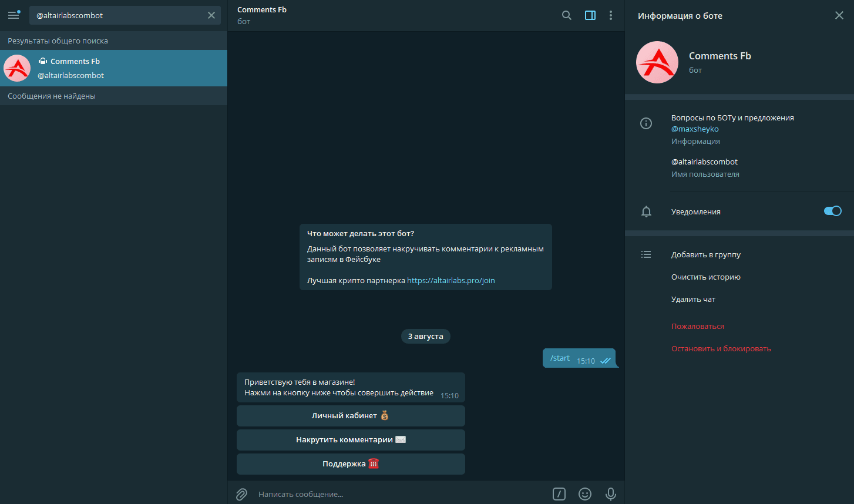This screenshot has height=504, width=854.
Task: Search within the Comments Fb chat
Action: click(566, 15)
